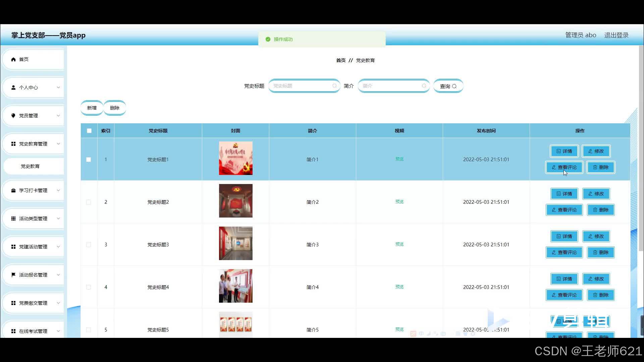Click the vertical page scrollbar

pyautogui.click(x=641, y=147)
